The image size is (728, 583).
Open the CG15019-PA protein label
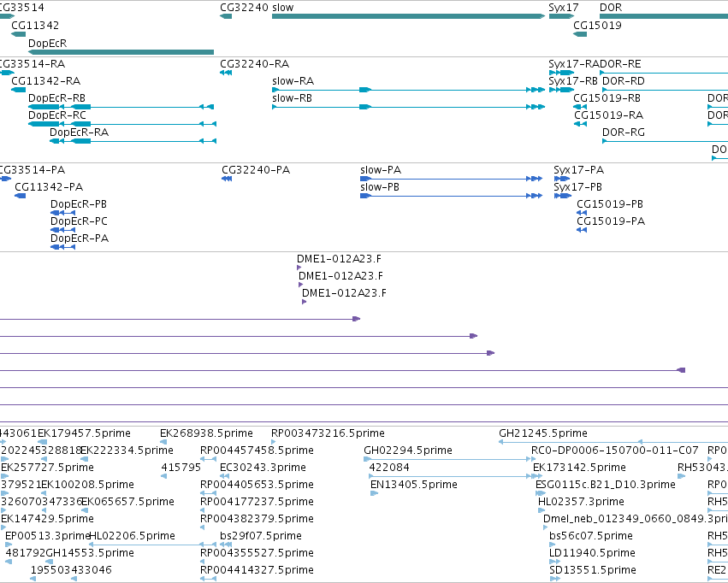click(611, 221)
